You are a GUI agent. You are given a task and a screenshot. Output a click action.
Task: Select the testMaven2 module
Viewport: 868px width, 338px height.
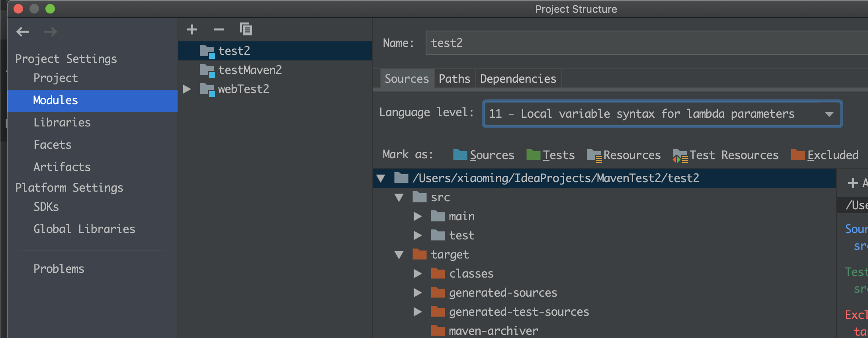pyautogui.click(x=275, y=70)
